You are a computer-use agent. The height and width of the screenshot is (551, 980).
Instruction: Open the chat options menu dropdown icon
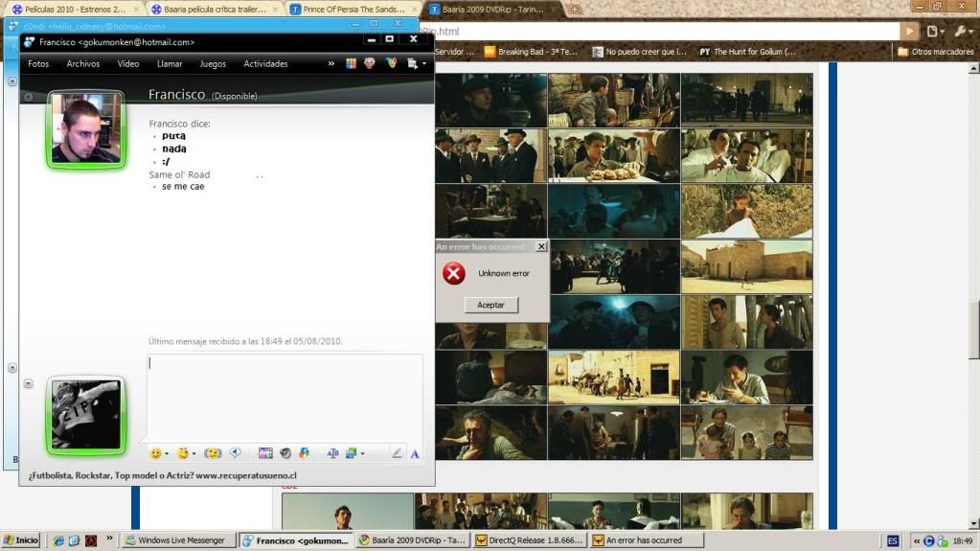(x=417, y=63)
